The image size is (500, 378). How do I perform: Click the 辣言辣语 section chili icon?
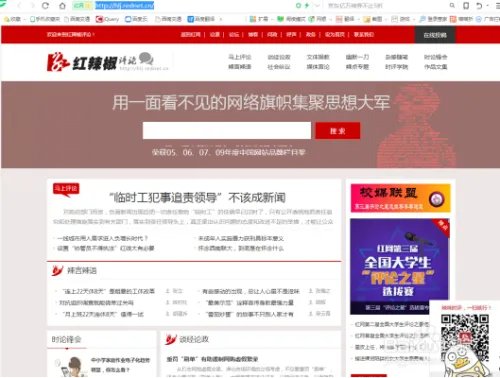(x=57, y=270)
